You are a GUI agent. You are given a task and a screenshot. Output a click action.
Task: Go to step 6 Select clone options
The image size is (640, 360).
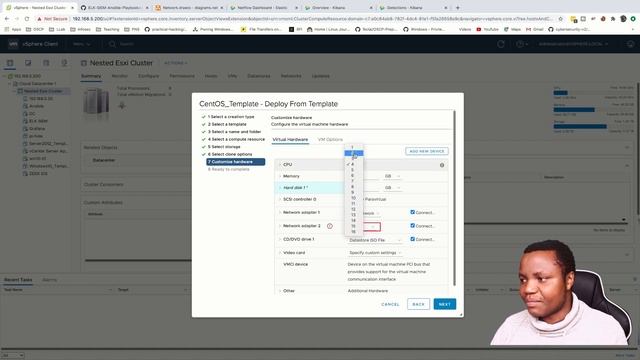click(x=230, y=154)
